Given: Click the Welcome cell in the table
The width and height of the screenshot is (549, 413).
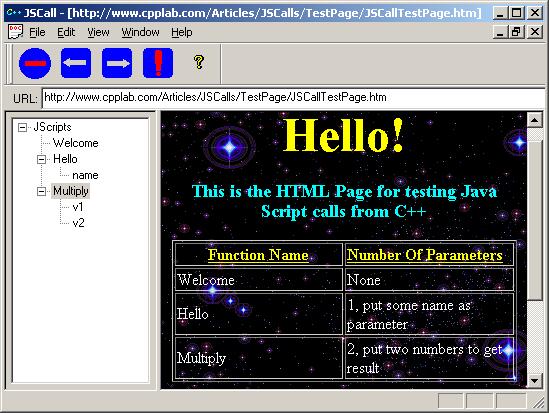Looking at the screenshot, I should [258, 280].
